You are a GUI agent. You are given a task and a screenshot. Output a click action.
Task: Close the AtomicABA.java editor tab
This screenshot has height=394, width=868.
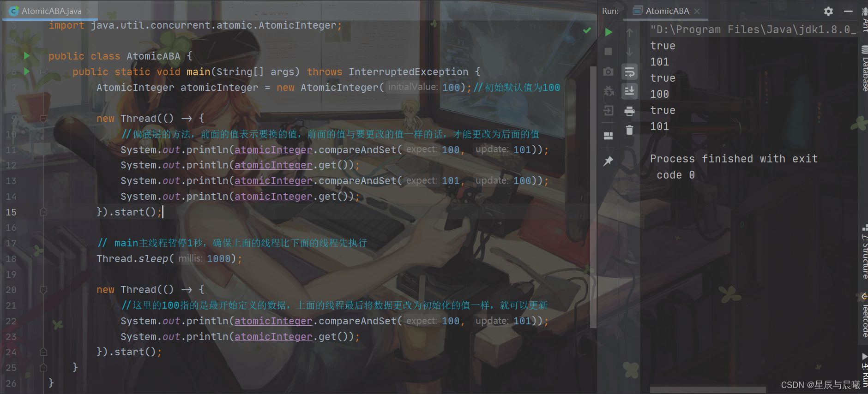click(x=89, y=11)
